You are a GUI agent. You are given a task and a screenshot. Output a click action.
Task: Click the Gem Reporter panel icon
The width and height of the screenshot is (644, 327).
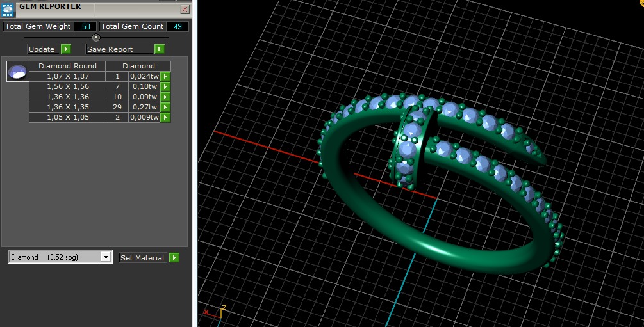(8, 10)
